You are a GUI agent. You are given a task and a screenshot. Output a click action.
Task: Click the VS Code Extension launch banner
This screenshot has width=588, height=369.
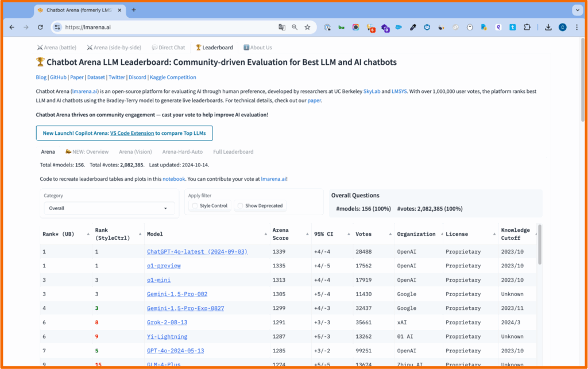pyautogui.click(x=124, y=133)
